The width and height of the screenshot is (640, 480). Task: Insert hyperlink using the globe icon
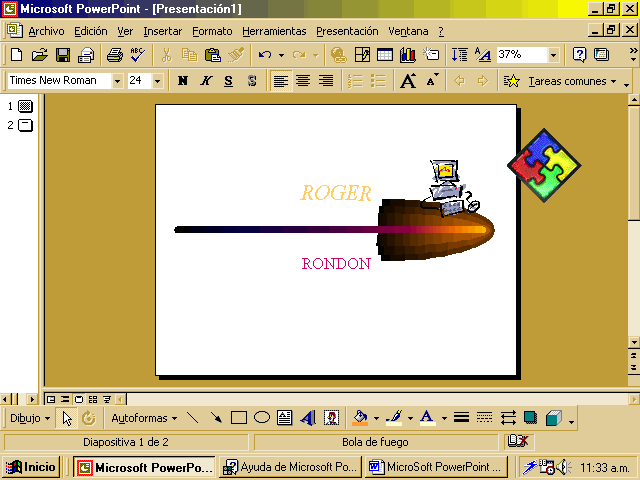coord(338,55)
